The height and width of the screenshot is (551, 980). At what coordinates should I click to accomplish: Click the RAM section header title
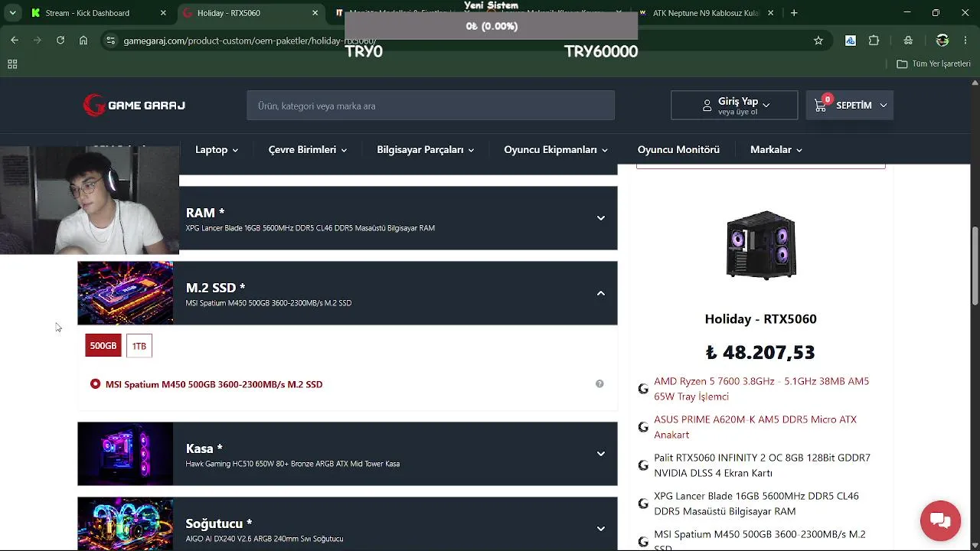205,213
